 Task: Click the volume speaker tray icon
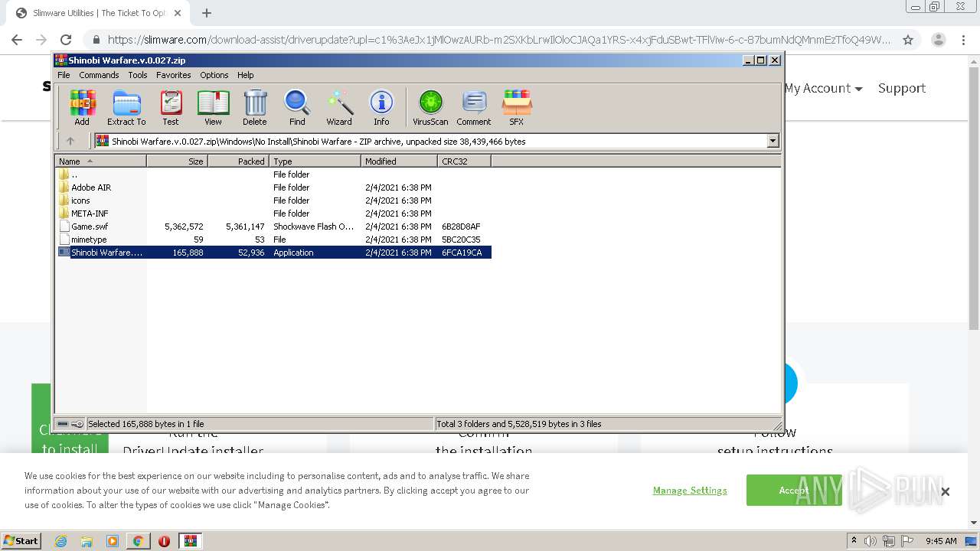pyautogui.click(x=871, y=541)
